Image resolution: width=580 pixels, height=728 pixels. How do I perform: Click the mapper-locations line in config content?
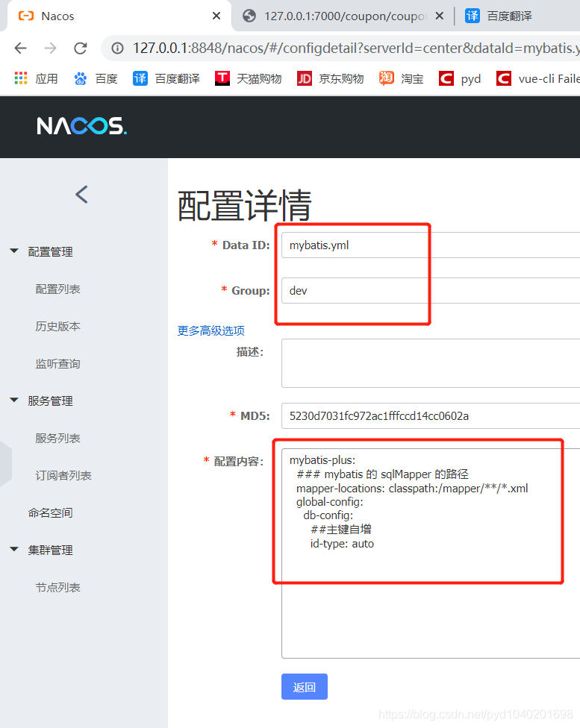click(412, 489)
